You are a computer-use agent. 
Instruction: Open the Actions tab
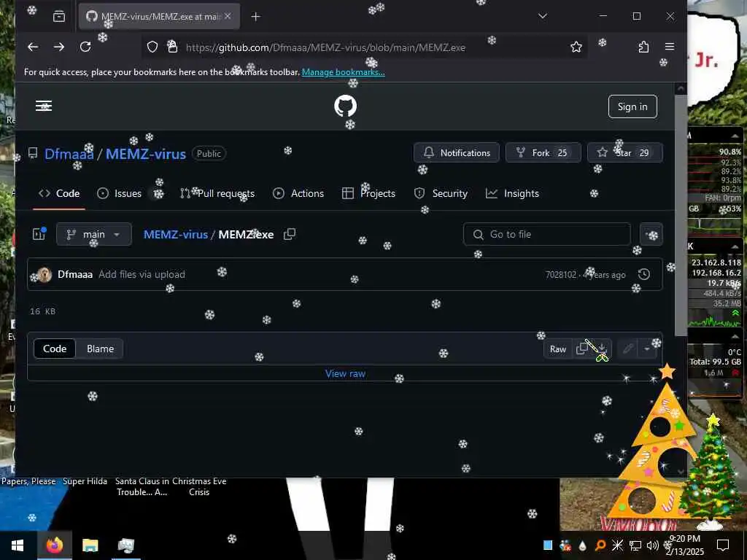click(298, 193)
